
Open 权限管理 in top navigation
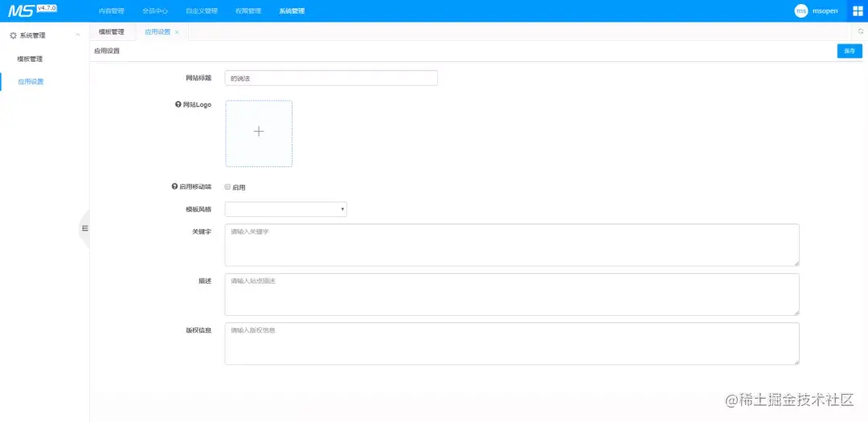[x=248, y=11]
